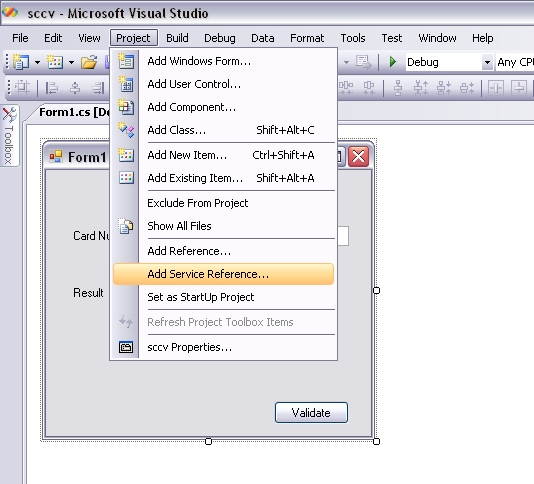Click the Decrease Horizontal Spacing icon
Image resolution: width=534 pixels, height=484 pixels.
(x=346, y=88)
